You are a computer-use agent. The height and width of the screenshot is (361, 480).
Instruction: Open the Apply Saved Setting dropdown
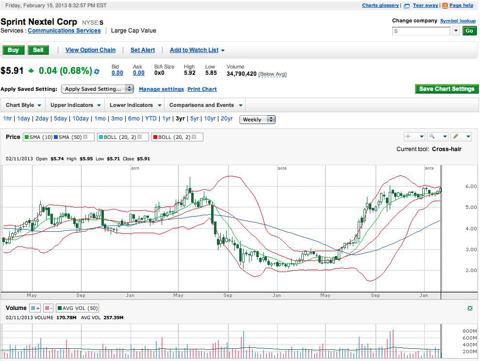98,89
